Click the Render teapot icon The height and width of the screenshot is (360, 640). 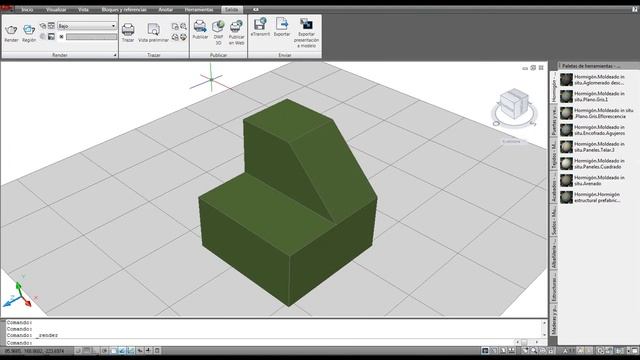11,30
